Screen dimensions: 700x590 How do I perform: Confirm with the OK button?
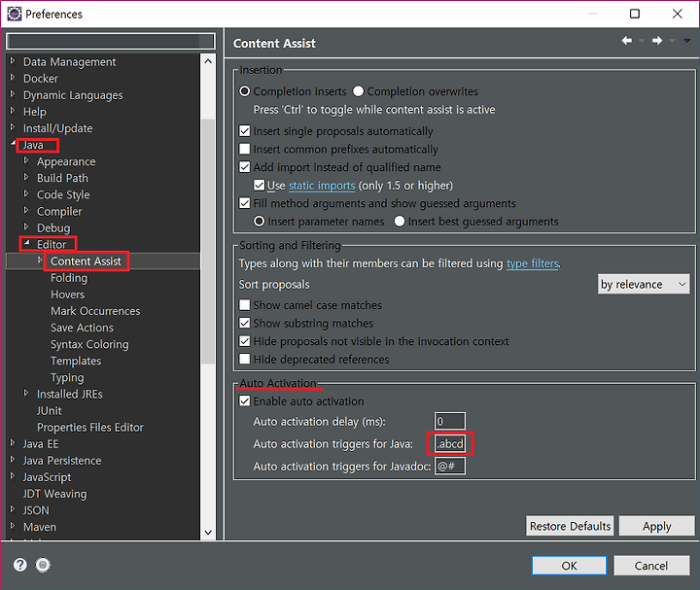569,566
